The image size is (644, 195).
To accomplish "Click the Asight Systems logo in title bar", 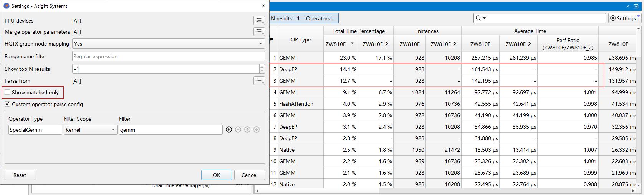I will point(7,6).
